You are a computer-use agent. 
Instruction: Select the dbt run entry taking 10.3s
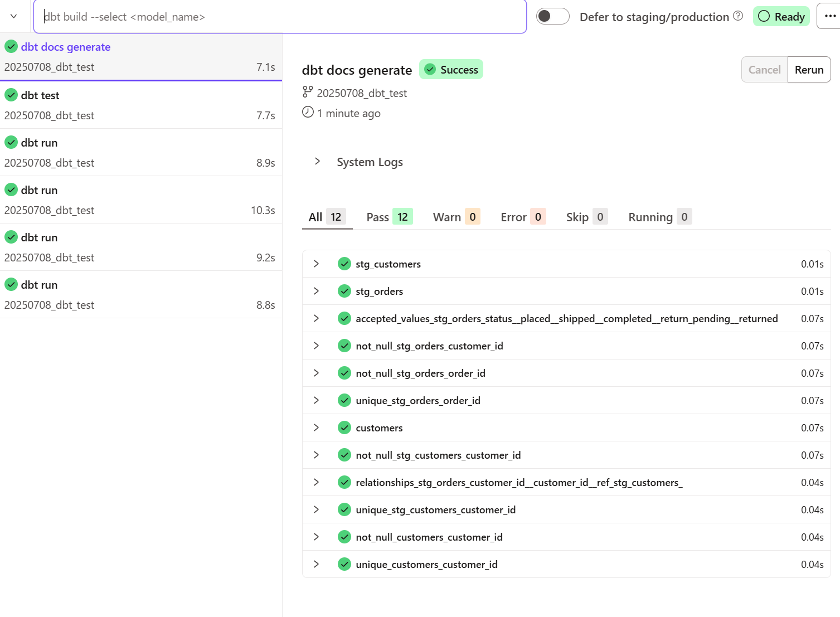pos(140,200)
